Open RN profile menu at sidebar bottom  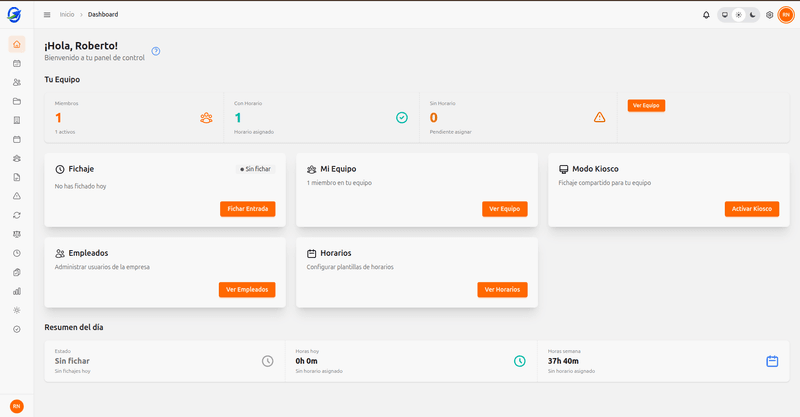16,405
